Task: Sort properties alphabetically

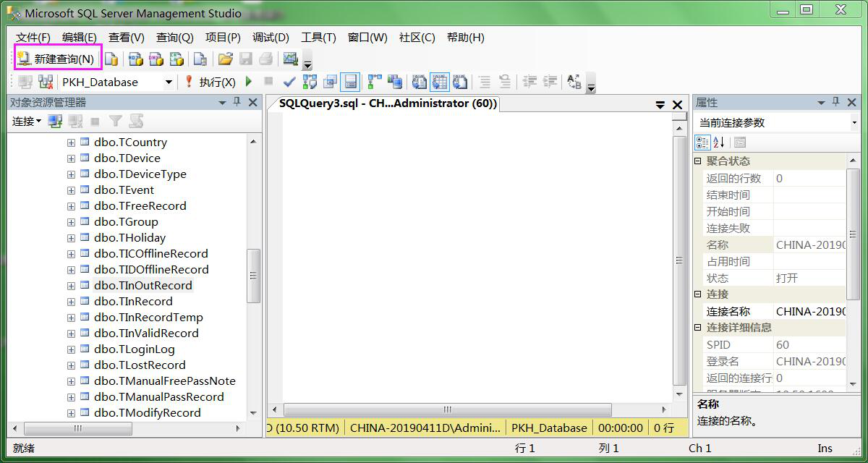Action: (719, 143)
